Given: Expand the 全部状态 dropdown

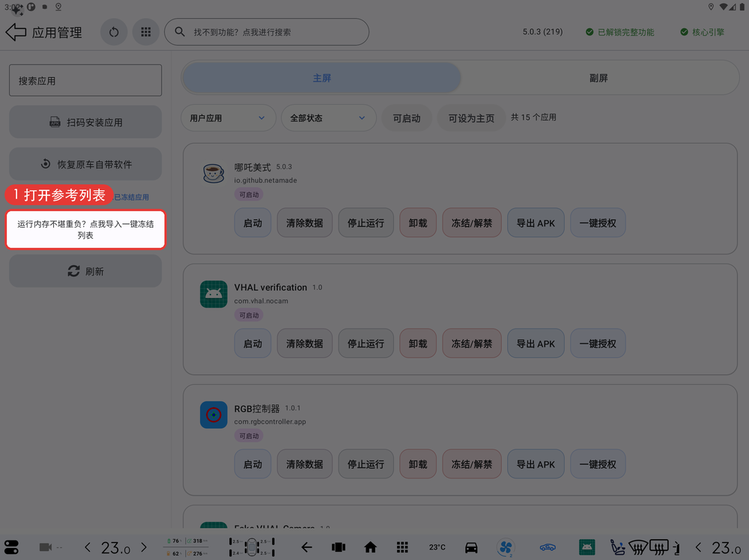Looking at the screenshot, I should (x=329, y=118).
